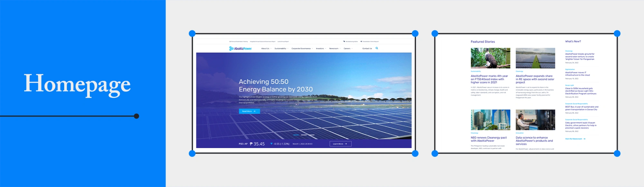Open the solar farm photo thumbnail
644x187 pixels.
pos(535,58)
